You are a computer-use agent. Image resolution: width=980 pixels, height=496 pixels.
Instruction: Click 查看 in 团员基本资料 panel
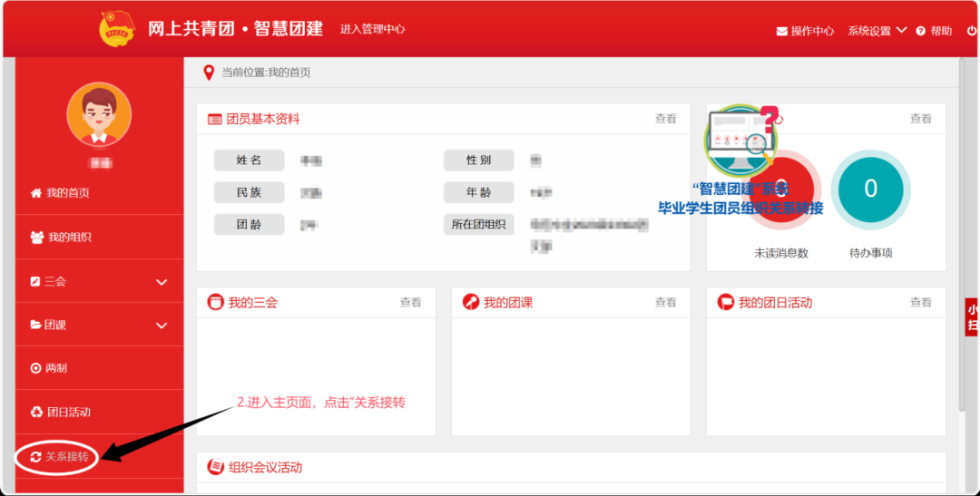(666, 119)
